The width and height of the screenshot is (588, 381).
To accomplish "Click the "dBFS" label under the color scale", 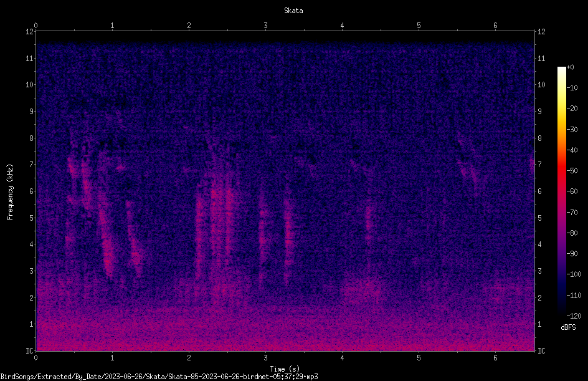I will 568,327.
